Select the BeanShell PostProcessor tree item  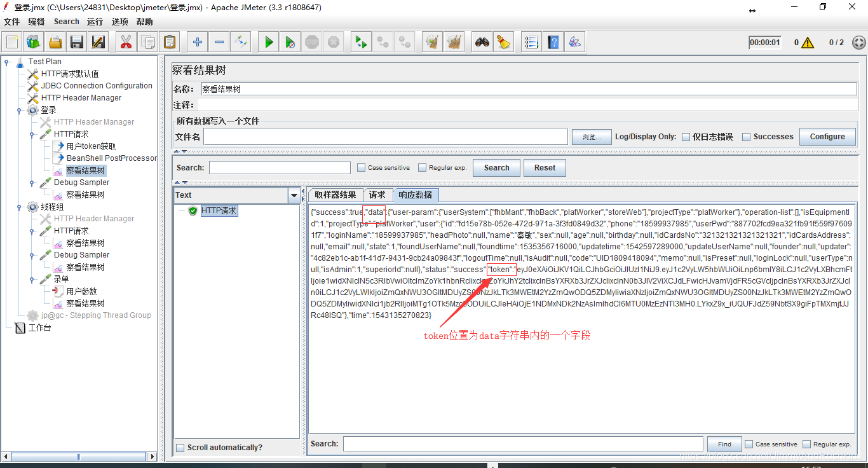coord(111,158)
